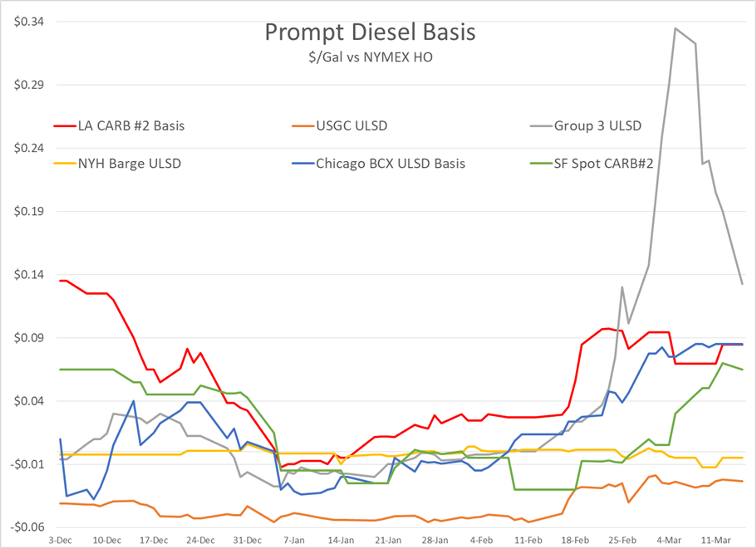The width and height of the screenshot is (756, 548).
Task: Click the 10-Dec x-axis date label
Action: coord(107,540)
